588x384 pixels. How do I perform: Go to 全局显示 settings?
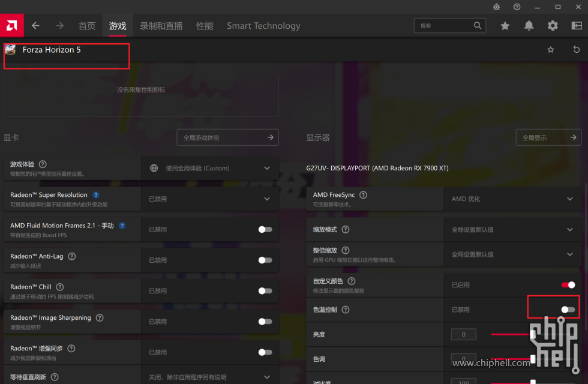548,137
